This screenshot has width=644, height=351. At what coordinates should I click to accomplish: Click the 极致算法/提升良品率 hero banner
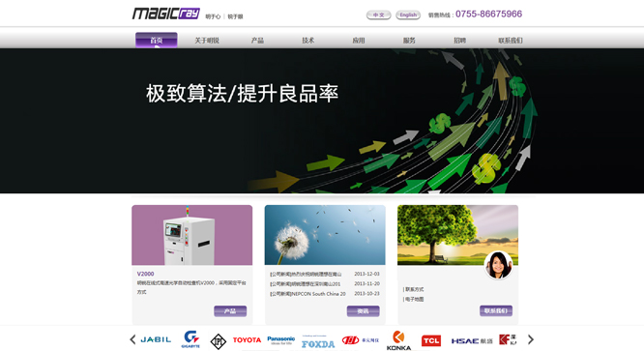322,121
